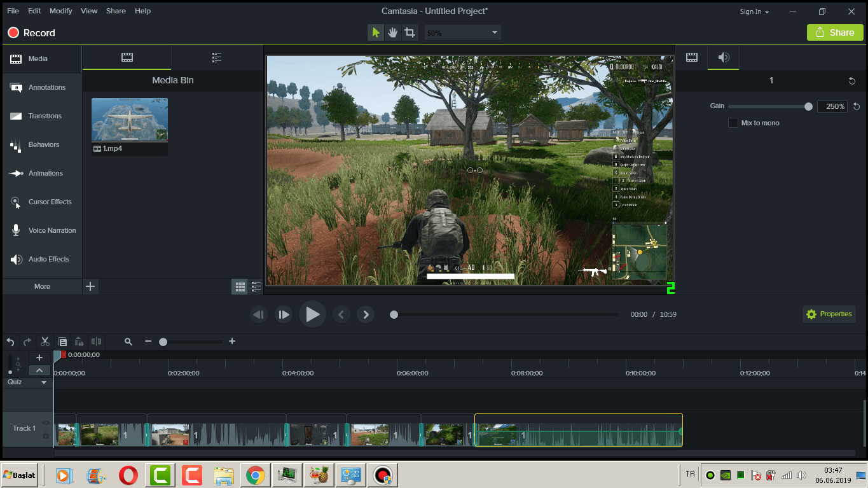Screen dimensions: 868x488
Task: Select the Pan hand tool
Action: [393, 32]
